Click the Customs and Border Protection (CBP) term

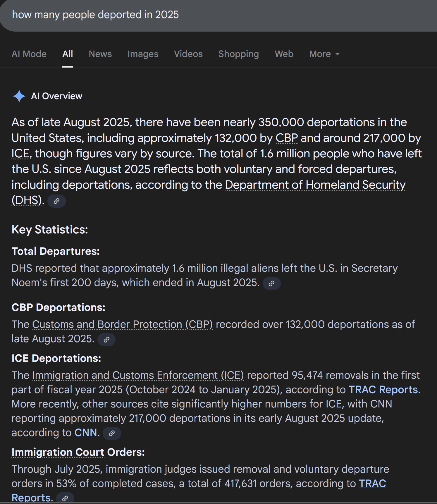tap(122, 324)
